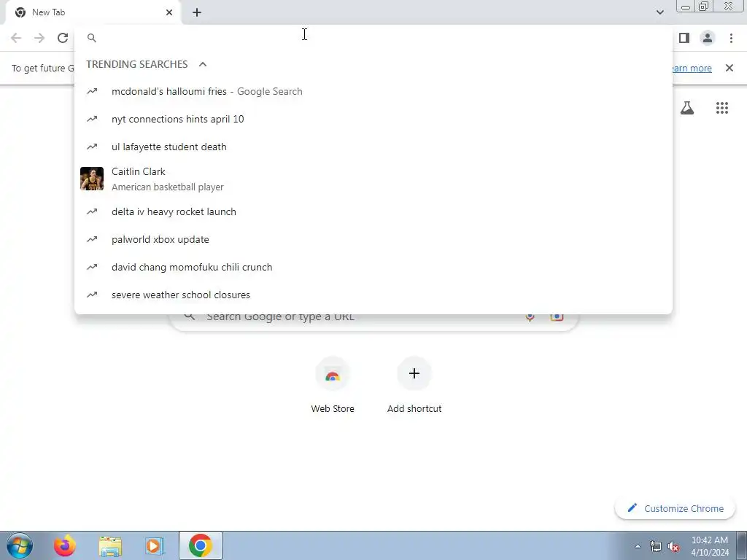Select mcdonald's halloumi fries suggestion

click(373, 91)
